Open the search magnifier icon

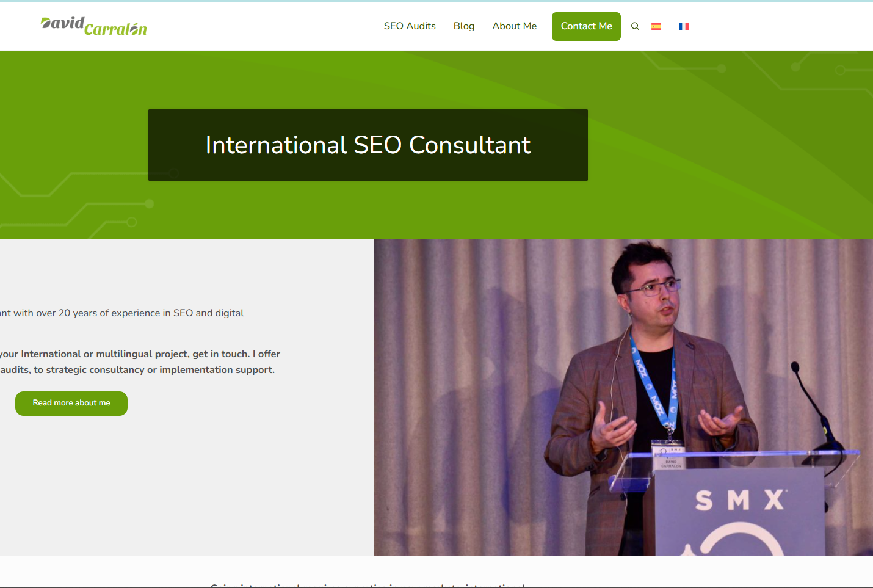[x=635, y=26]
